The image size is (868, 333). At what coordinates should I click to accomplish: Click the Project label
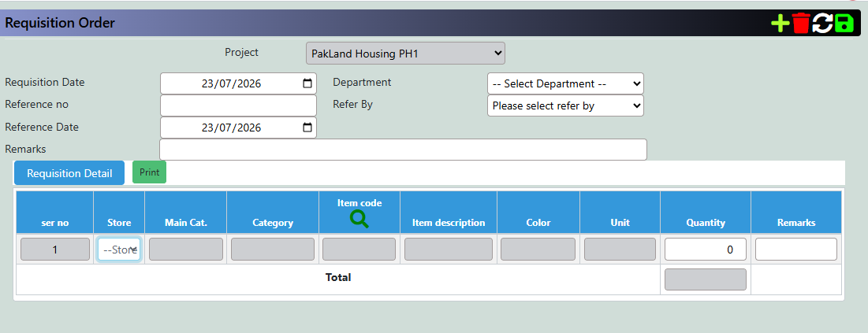[x=241, y=53]
